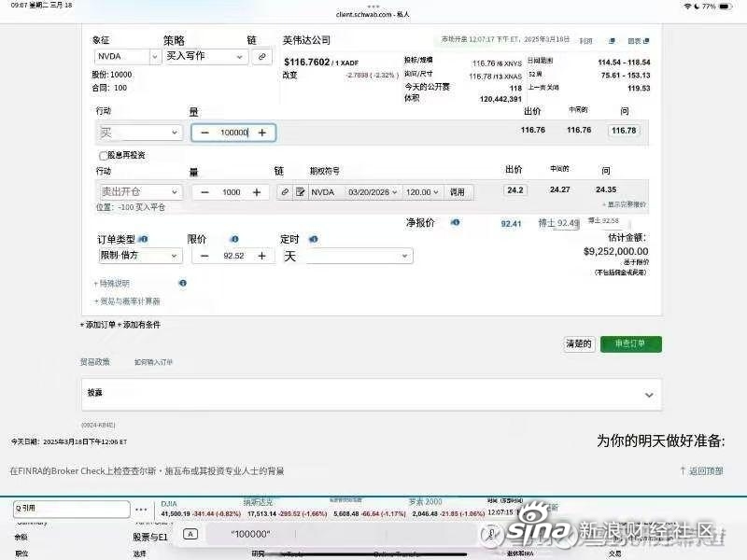Viewport: 747px width, 560px height.
Task: Click the option chain link icon in the NVDA option row
Action: [x=285, y=192]
